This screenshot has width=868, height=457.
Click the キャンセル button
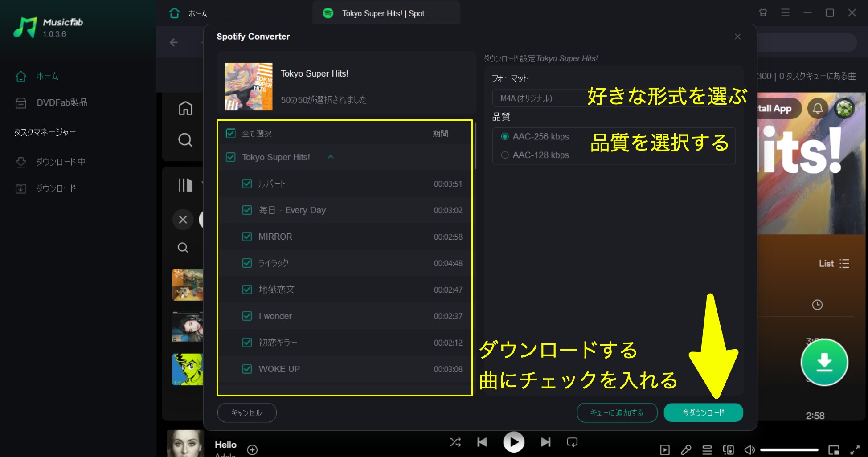pyautogui.click(x=247, y=412)
